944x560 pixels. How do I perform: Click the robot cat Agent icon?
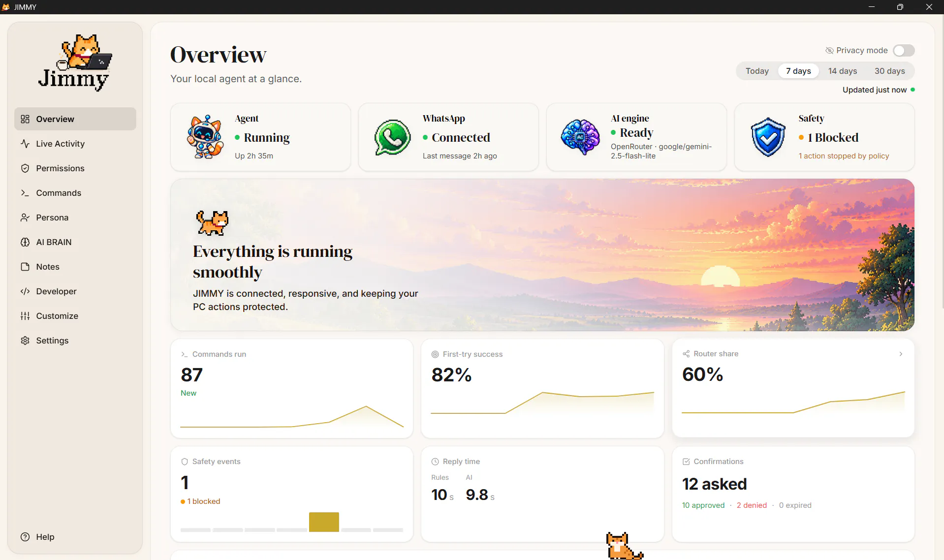(x=205, y=137)
